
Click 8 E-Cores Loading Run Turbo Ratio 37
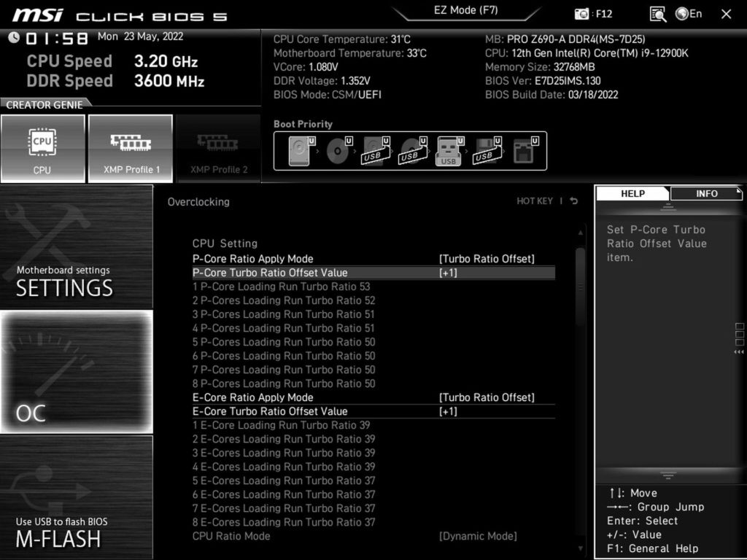(x=284, y=522)
